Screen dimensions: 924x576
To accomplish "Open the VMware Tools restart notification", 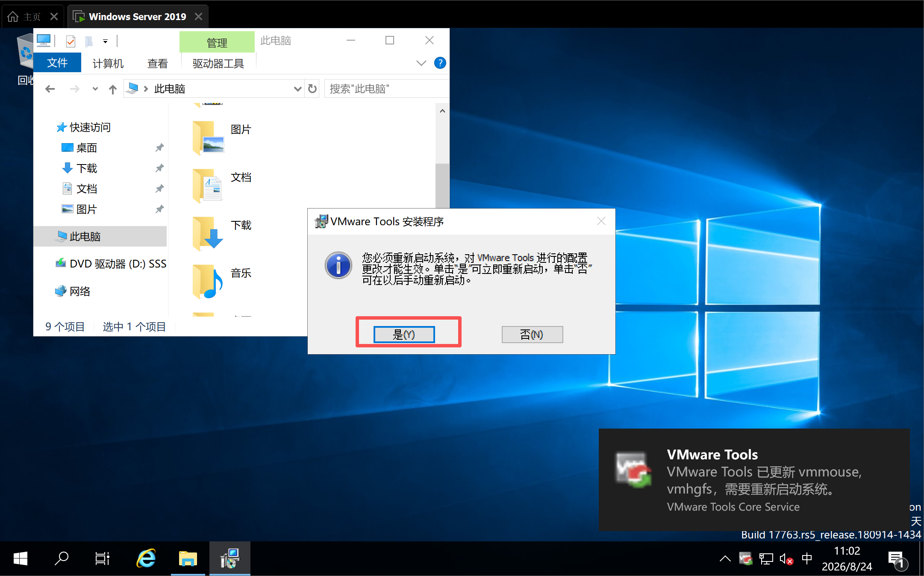I will [754, 480].
